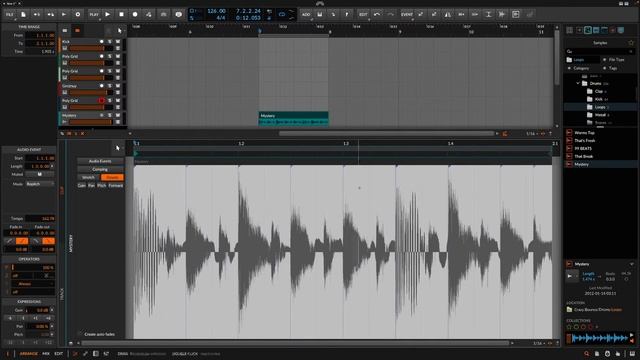
Task: Open the EVENT menu
Action: point(407,14)
